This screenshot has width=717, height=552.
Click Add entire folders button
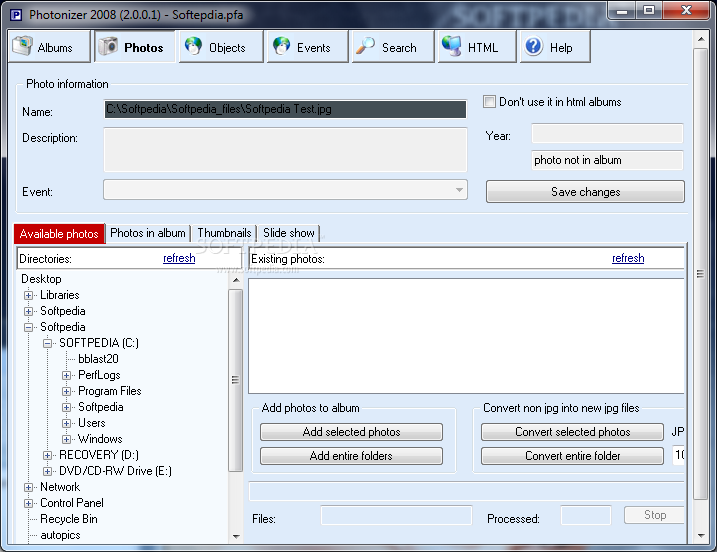(x=351, y=456)
